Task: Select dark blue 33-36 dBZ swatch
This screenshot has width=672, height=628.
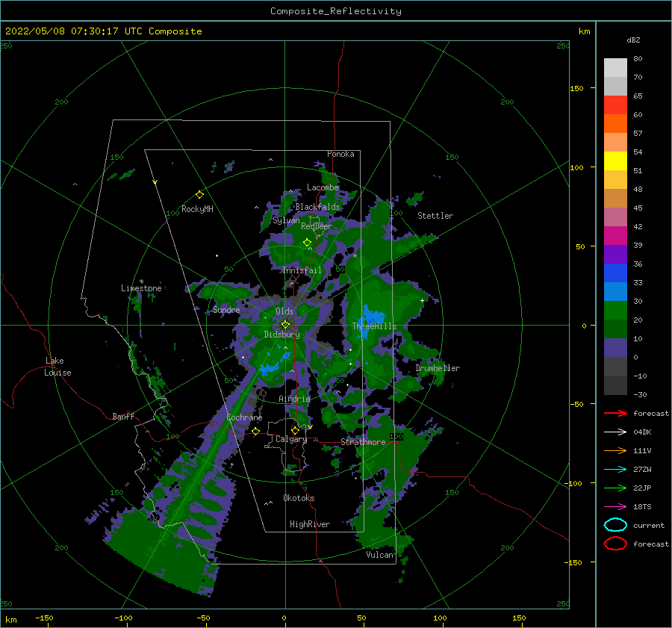Action: tap(615, 273)
